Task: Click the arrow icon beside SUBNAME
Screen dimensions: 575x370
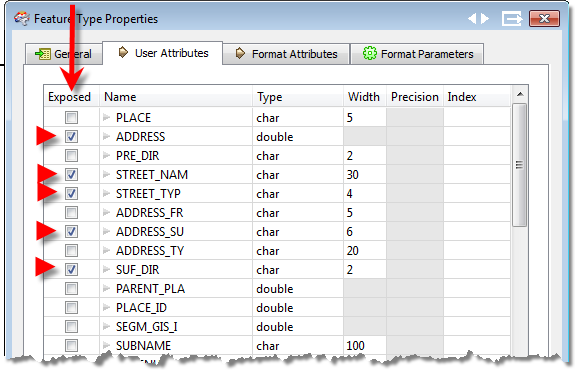Action: [x=107, y=345]
